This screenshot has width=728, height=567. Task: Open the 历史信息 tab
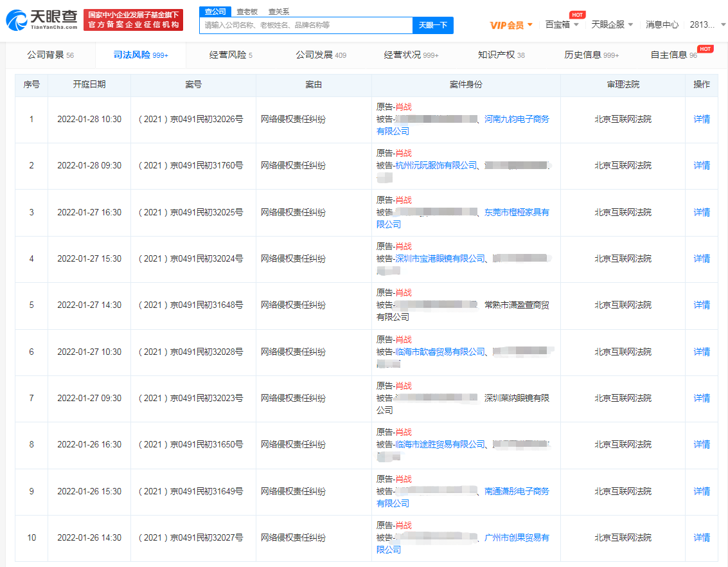[592, 55]
